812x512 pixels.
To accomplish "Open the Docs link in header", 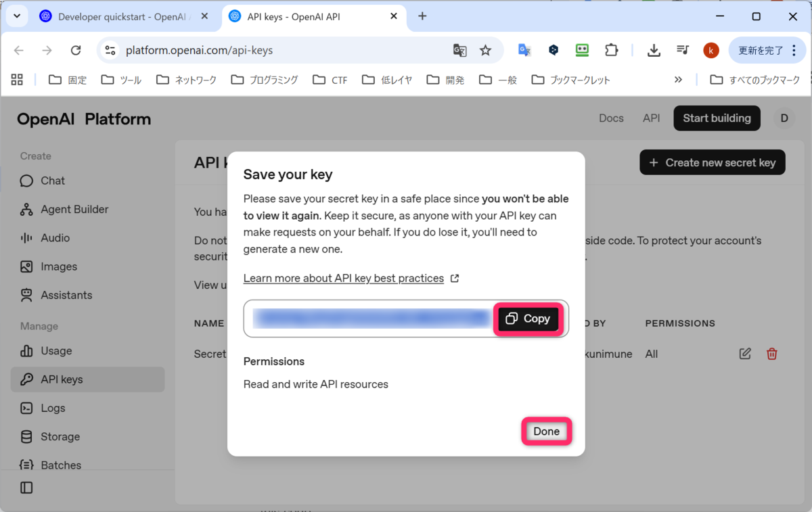I will tap(611, 118).
